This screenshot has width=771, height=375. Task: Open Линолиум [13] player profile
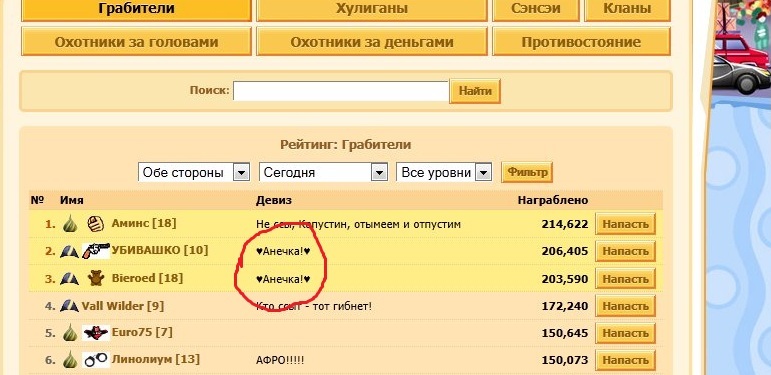click(x=155, y=360)
